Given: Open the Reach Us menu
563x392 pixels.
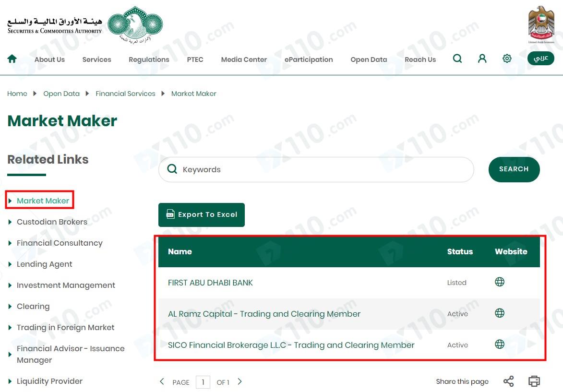Looking at the screenshot, I should pos(420,59).
